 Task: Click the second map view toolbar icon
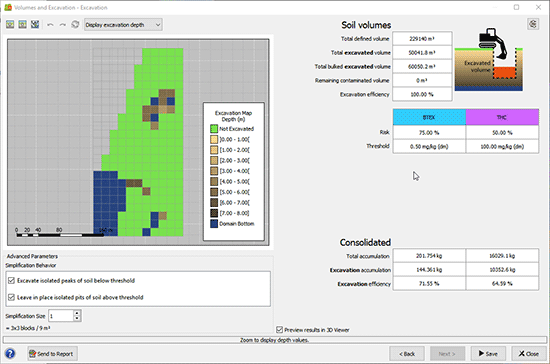point(22,24)
